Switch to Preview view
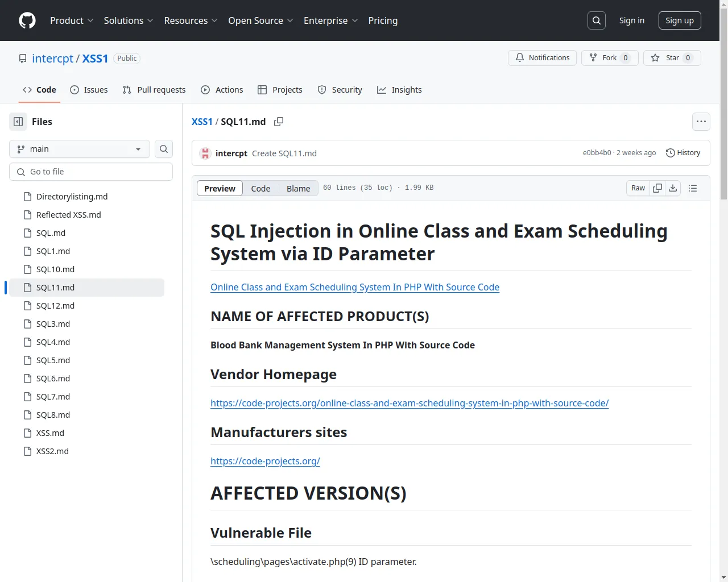The height and width of the screenshot is (582, 728). point(220,188)
